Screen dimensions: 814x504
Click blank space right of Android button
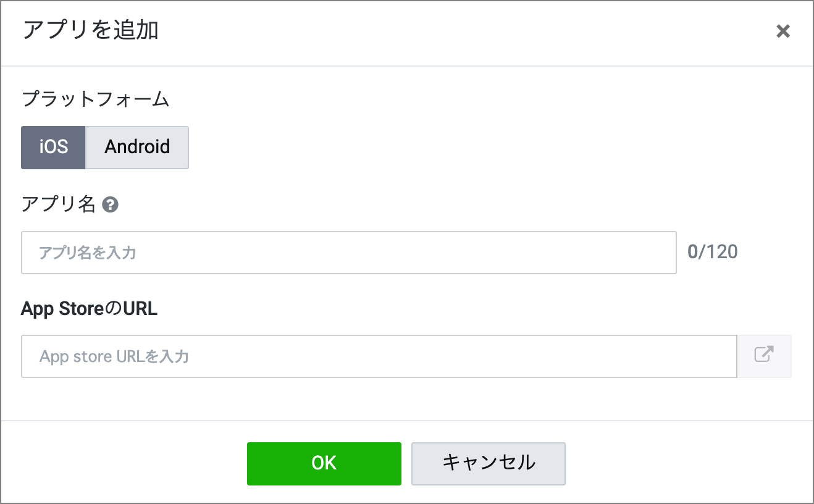[432, 147]
